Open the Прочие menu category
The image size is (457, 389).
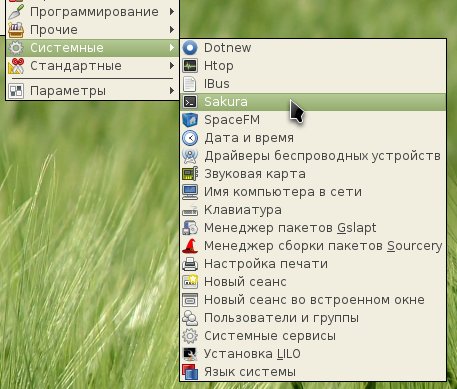point(92,30)
